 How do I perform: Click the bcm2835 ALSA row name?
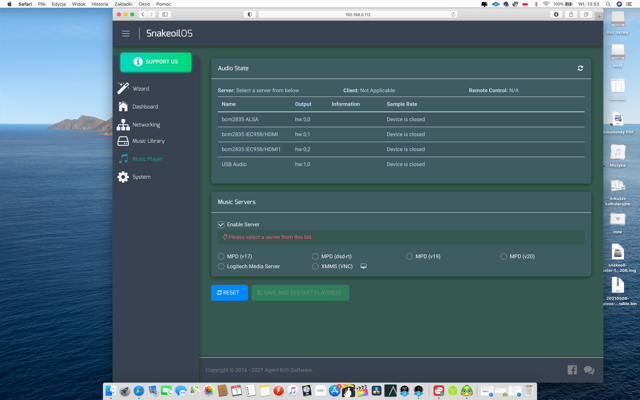click(240, 119)
